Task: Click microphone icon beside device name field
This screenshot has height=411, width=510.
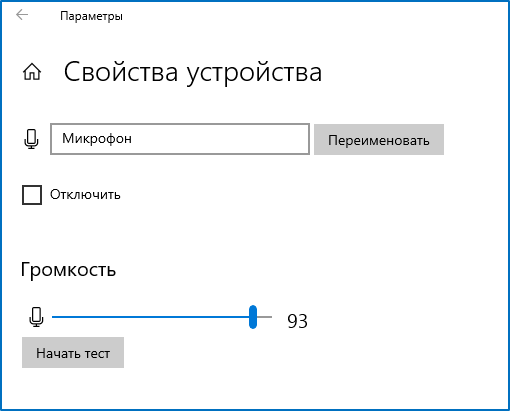Action: 31,139
